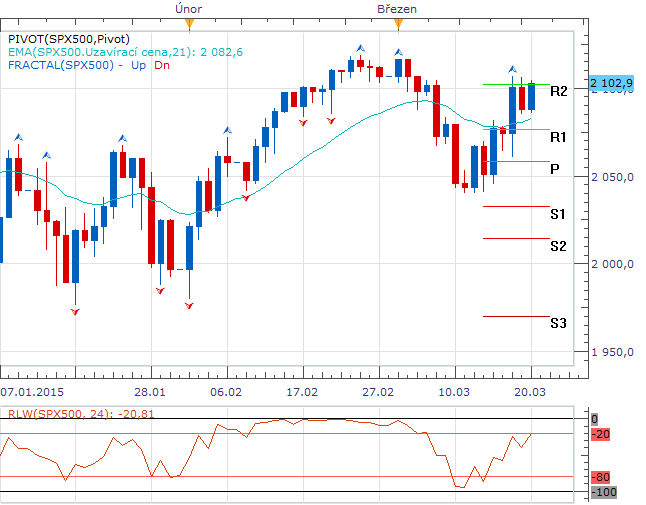
Task: Click the S3 support level label
Action: coord(558,323)
